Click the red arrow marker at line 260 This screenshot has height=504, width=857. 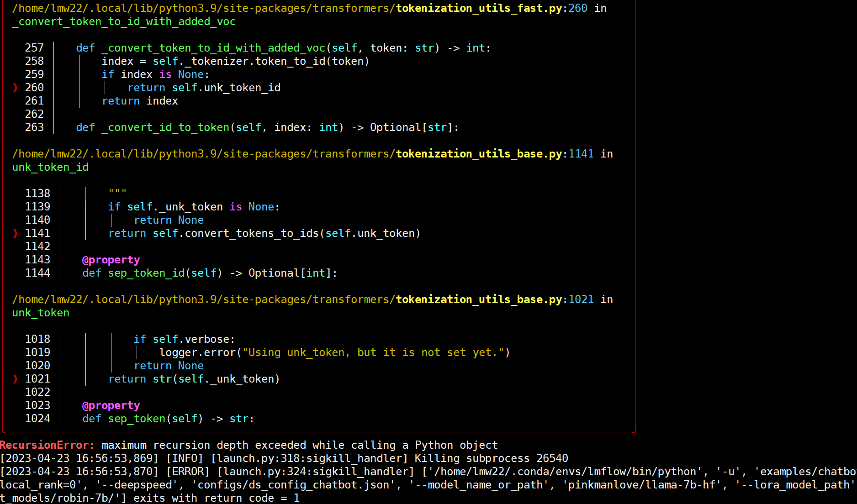[15, 88]
